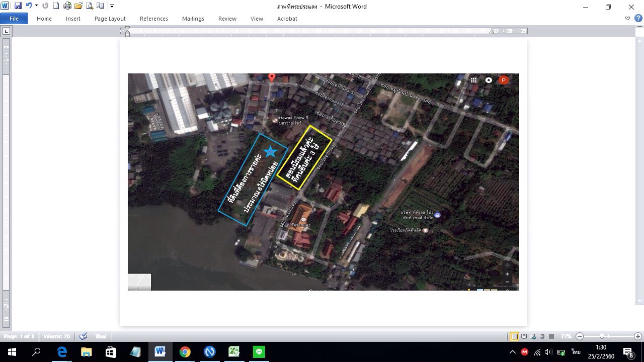Expand the collapsed ribbon with the chevron
Image resolution: width=644 pixels, height=362 pixels.
coord(627,19)
